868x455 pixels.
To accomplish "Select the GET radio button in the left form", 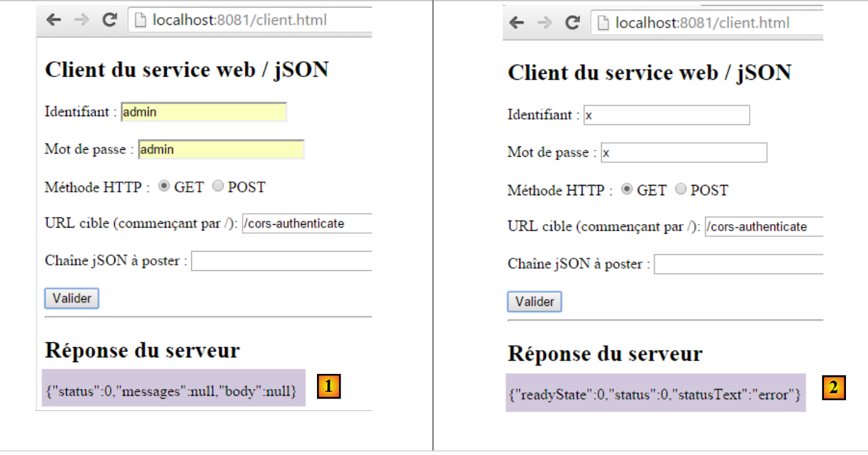I will pos(164,187).
